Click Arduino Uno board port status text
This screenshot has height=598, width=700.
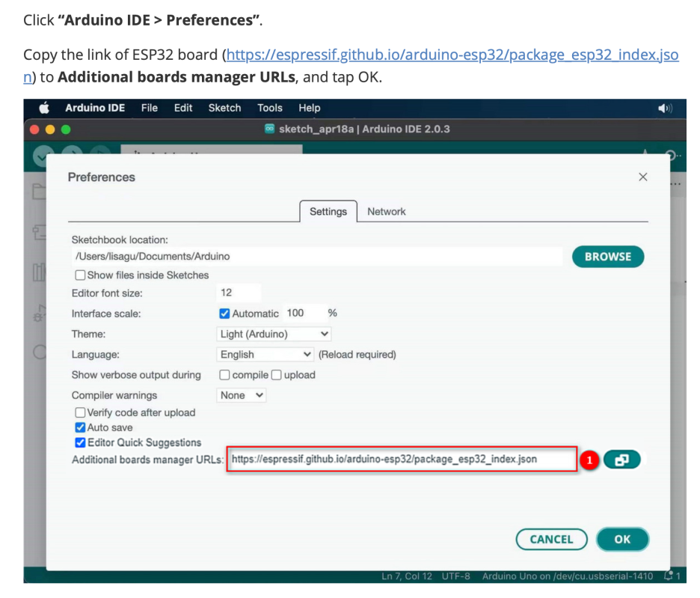(x=568, y=576)
